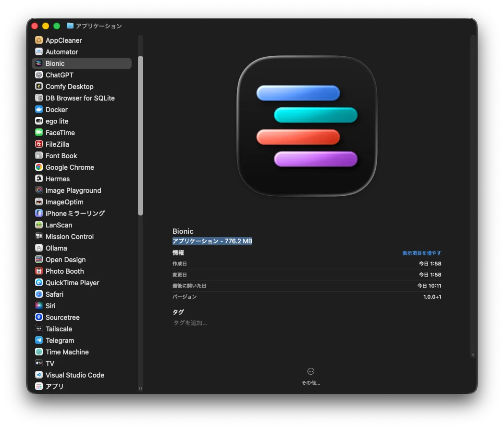Click the 最後に開いた日 今日 10:11 value
Screen dimensions: 504x429
(430, 286)
